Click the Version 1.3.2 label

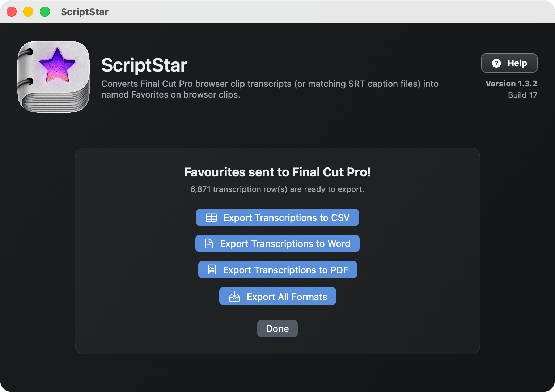coord(511,84)
